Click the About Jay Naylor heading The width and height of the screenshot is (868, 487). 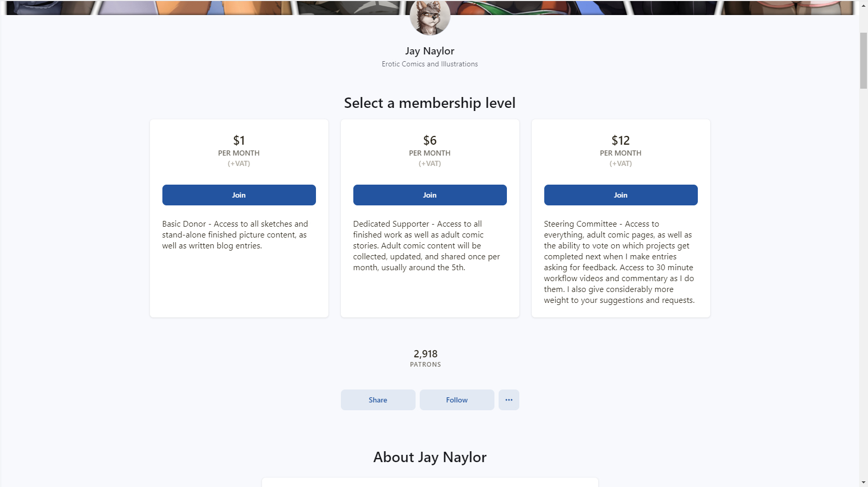(430, 457)
